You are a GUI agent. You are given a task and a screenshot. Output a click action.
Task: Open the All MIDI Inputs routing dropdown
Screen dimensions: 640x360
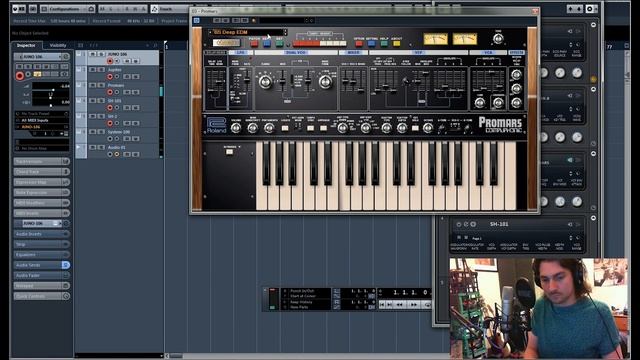(41, 120)
